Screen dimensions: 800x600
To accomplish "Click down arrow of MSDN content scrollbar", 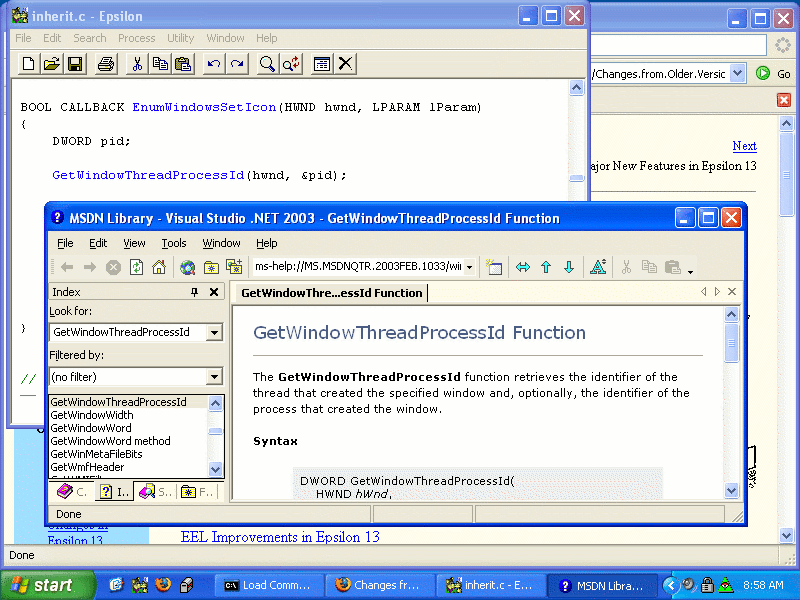I will 731,490.
